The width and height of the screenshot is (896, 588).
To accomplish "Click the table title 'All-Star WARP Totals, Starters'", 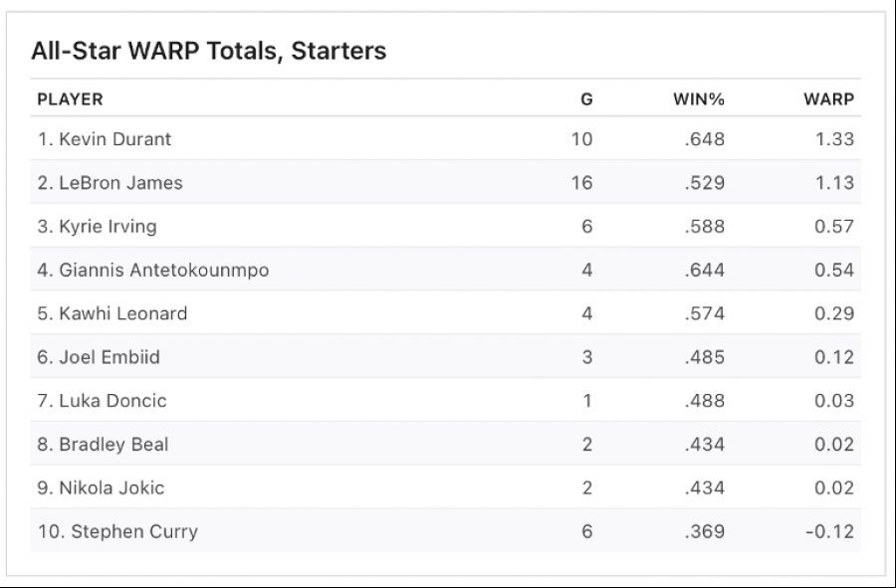I will pyautogui.click(x=209, y=51).
